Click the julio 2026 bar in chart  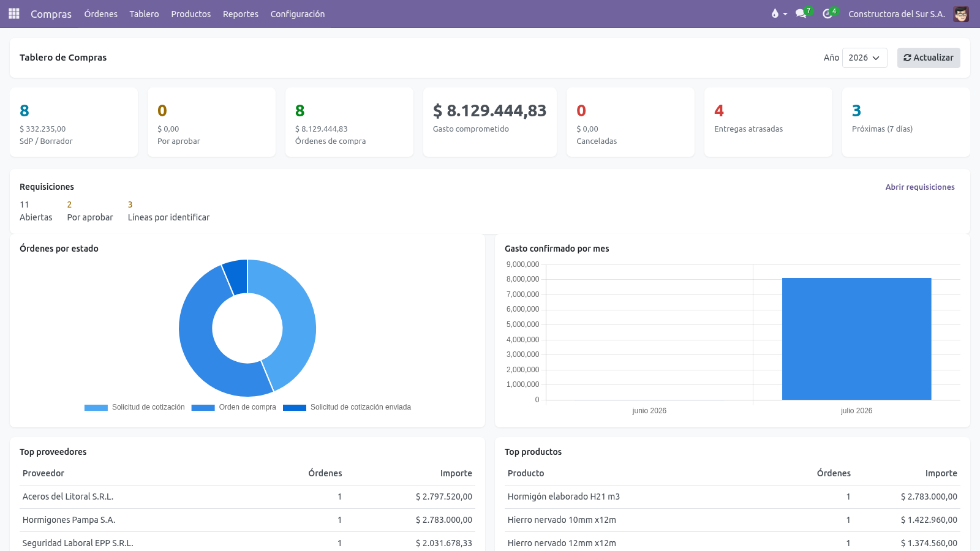pos(856,339)
